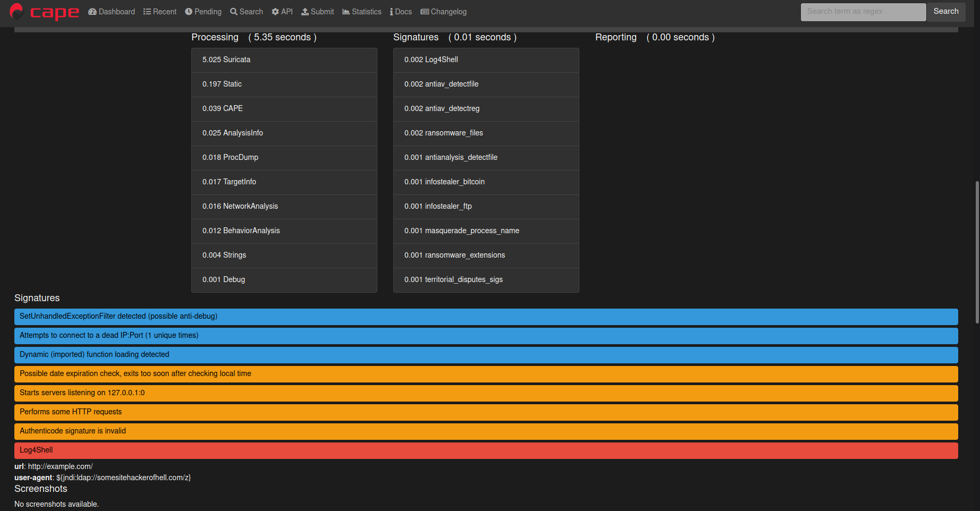Expand SetUnhandledExceptionFilter detected signature

[x=486, y=317]
